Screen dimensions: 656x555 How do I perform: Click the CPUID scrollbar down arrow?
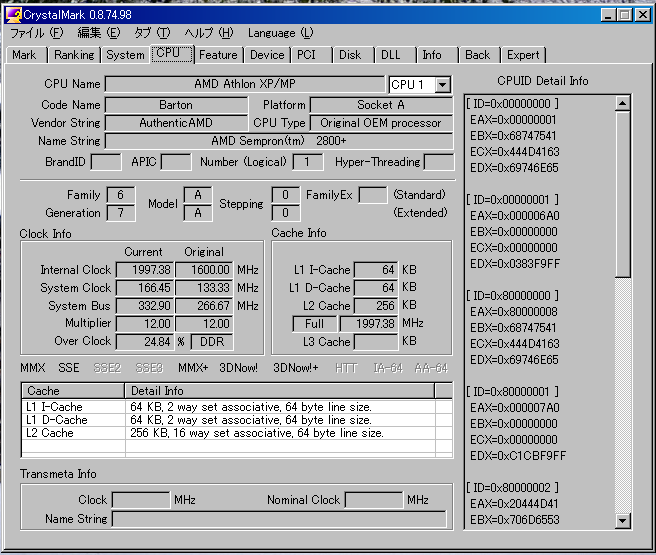[x=623, y=521]
